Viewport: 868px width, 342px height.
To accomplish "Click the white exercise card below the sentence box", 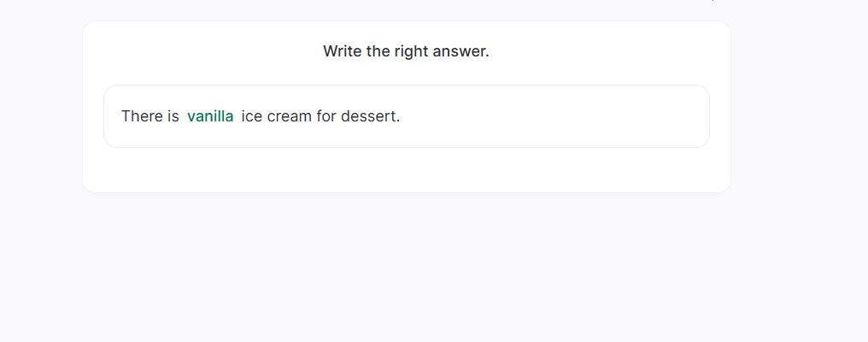I will [406, 170].
